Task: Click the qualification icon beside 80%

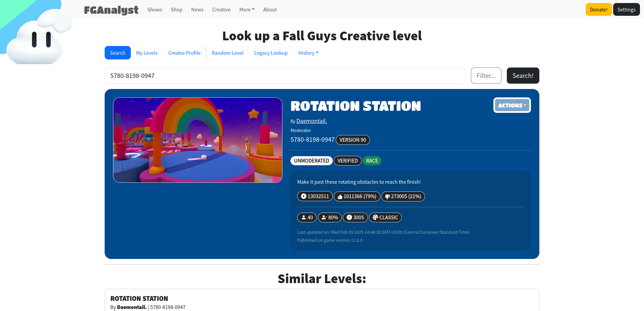Action: 324,217
